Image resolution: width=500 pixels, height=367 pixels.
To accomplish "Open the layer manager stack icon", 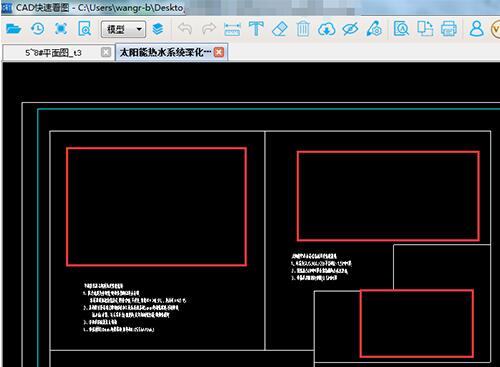I will pyautogui.click(x=158, y=29).
